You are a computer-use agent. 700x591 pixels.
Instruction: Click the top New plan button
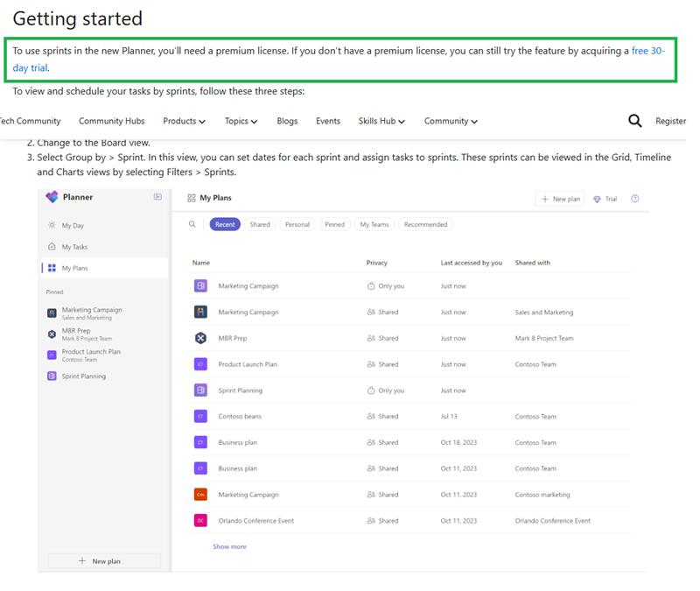click(560, 199)
